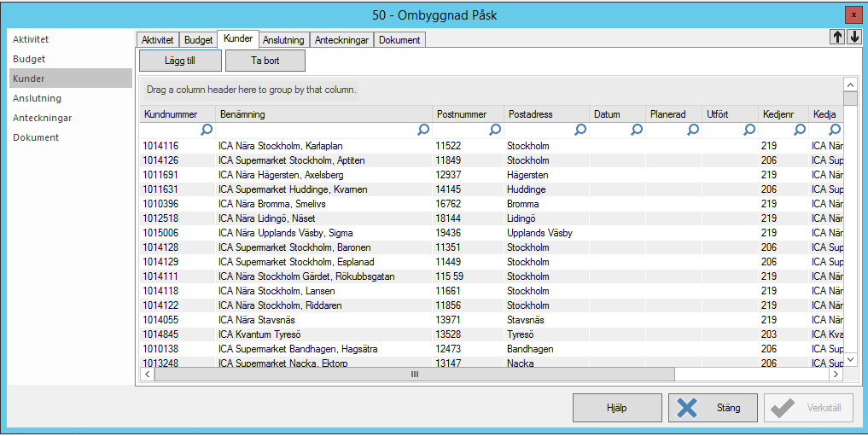The height and width of the screenshot is (436, 868).
Task: Select row ICA Supermarket Huddinge, Kvarnen
Action: 492,189
